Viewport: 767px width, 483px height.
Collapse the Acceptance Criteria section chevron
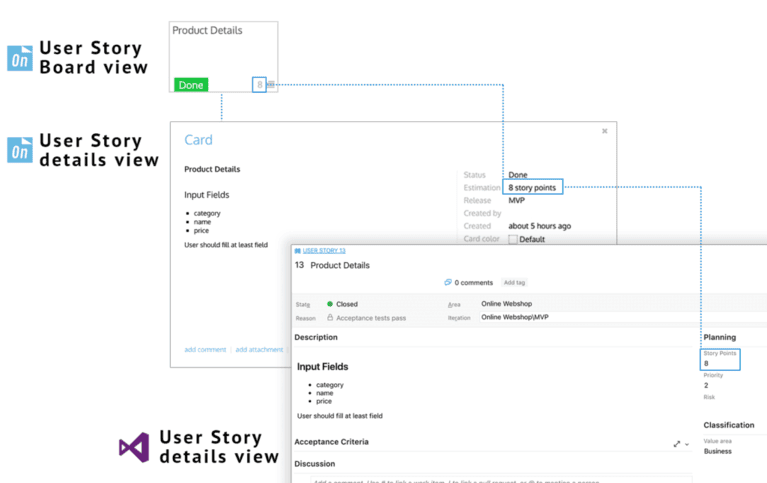pos(687,444)
